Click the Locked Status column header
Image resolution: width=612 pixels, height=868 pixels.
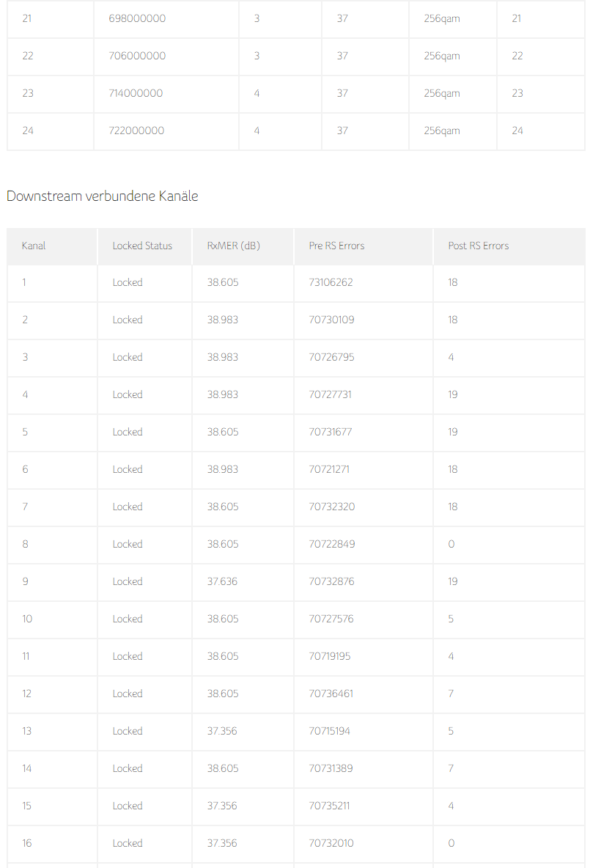point(142,246)
